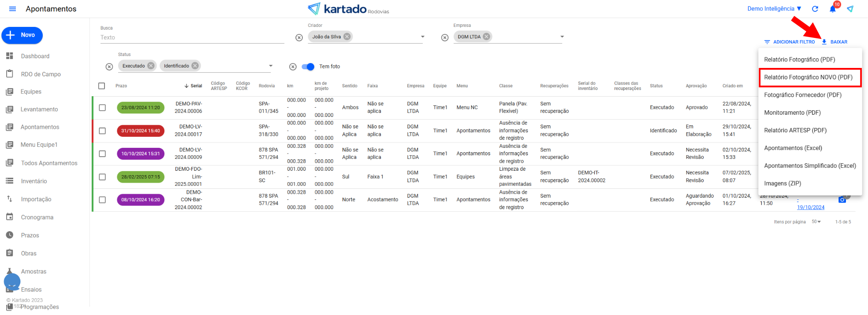Click the refresh icon in header

pyautogui.click(x=815, y=9)
